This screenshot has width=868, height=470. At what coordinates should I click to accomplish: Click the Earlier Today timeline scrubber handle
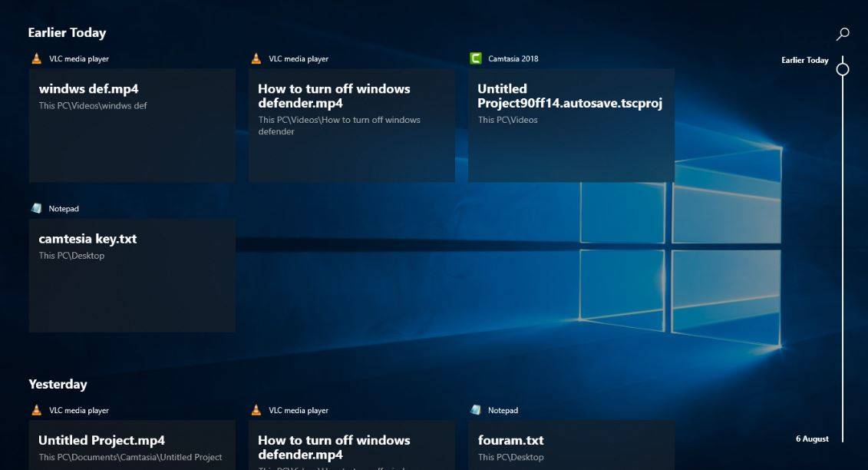(843, 69)
